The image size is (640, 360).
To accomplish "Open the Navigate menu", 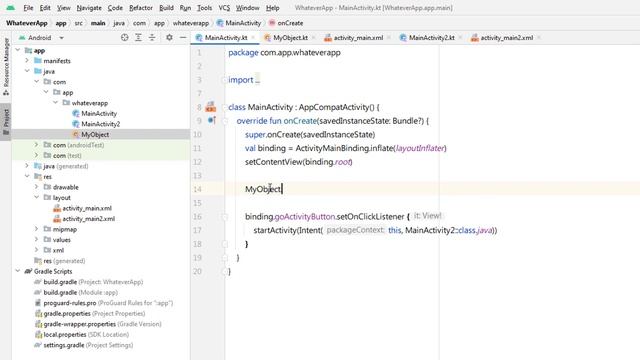I will tap(89, 8).
